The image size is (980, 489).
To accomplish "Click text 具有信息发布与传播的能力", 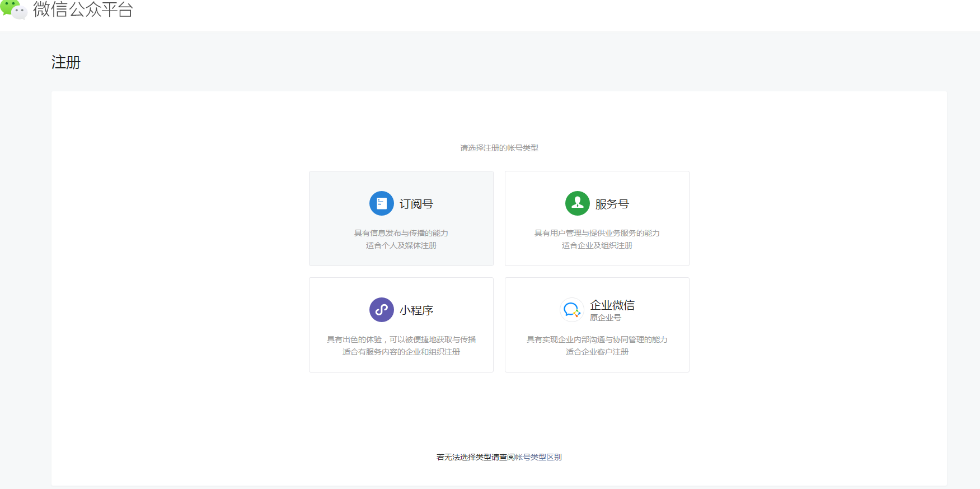I will [401, 233].
